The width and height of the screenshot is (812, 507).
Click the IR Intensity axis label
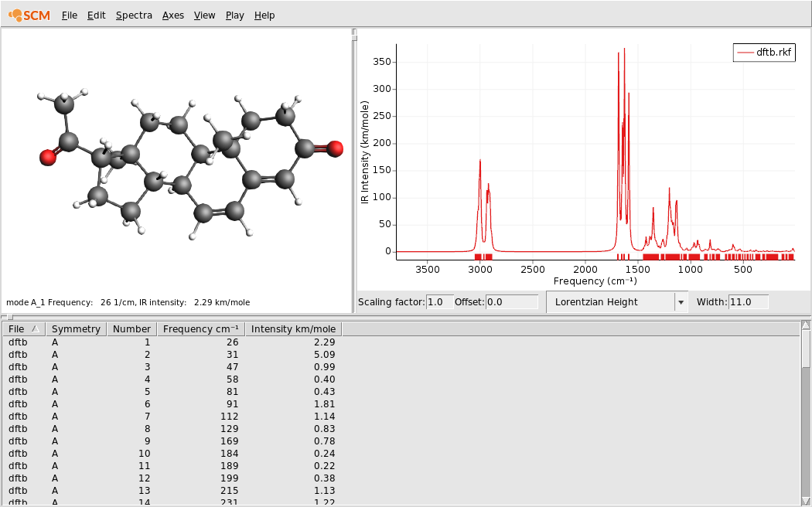[365, 153]
